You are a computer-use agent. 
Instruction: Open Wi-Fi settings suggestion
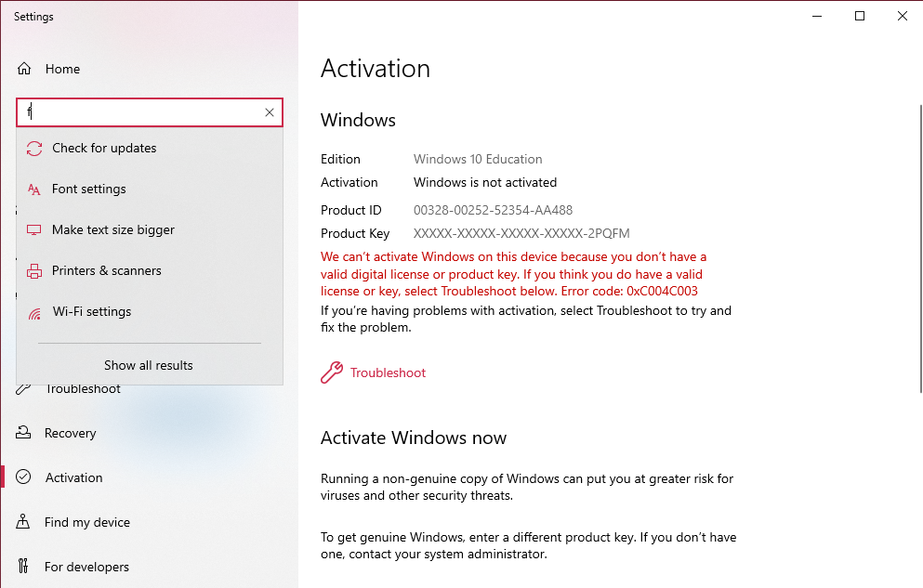coord(150,311)
